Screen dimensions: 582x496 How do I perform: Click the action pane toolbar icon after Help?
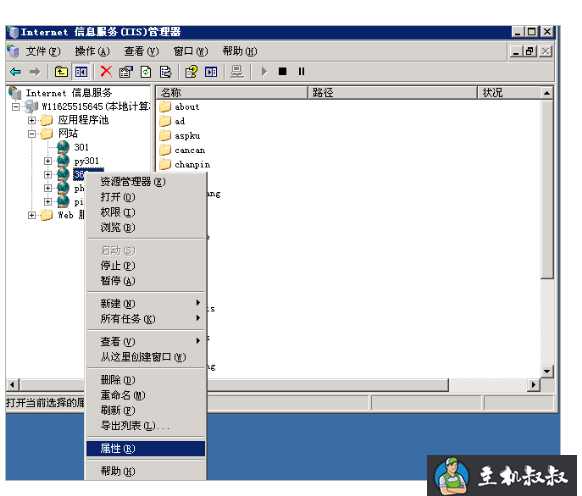[x=211, y=72]
